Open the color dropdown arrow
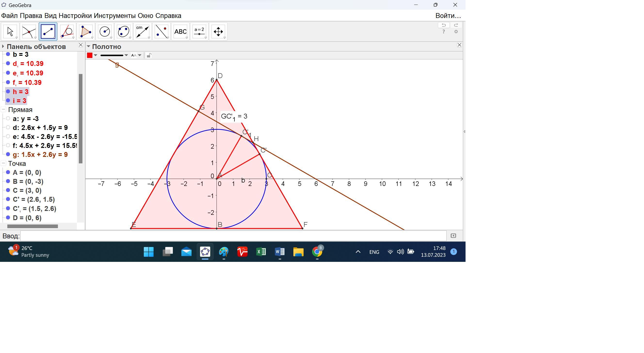Screen dimensions: 644x353 (96, 55)
